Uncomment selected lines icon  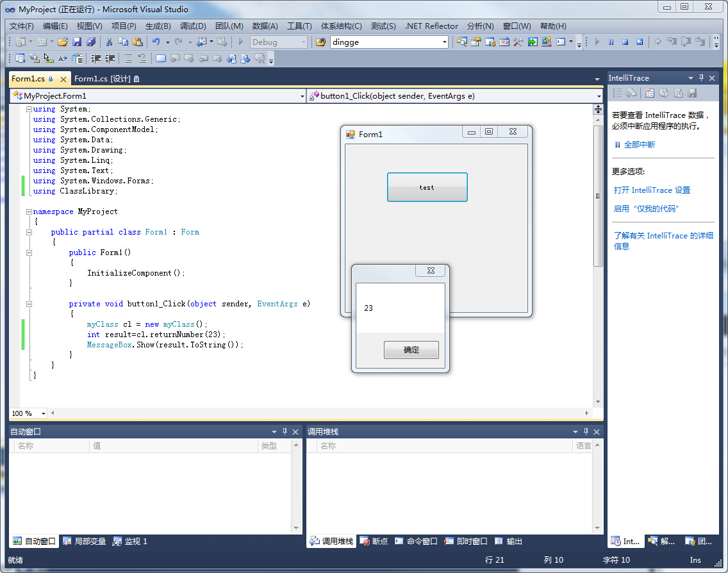pos(142,58)
